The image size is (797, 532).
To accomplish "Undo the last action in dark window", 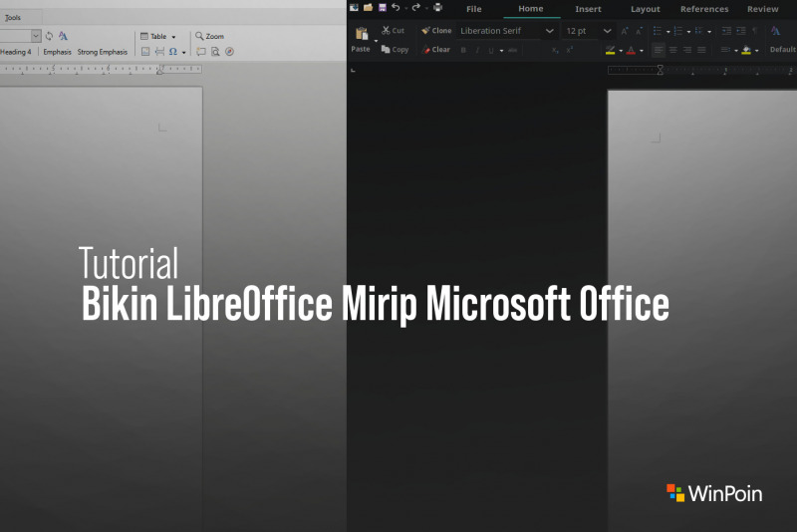I will (396, 7).
